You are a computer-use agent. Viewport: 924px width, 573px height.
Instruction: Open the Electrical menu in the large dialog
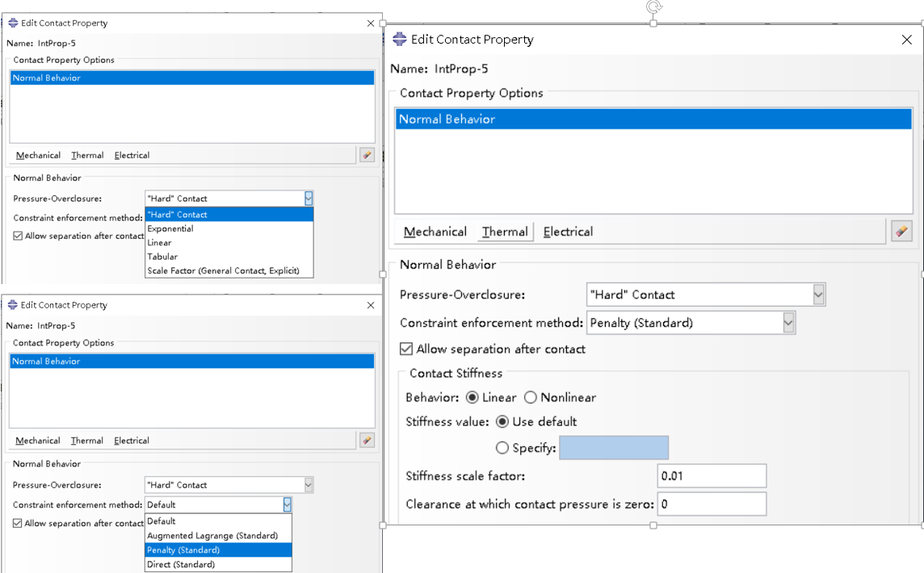pos(568,232)
